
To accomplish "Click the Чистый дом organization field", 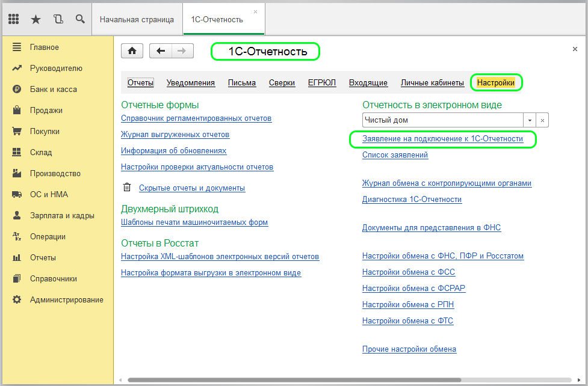I will click(x=443, y=120).
